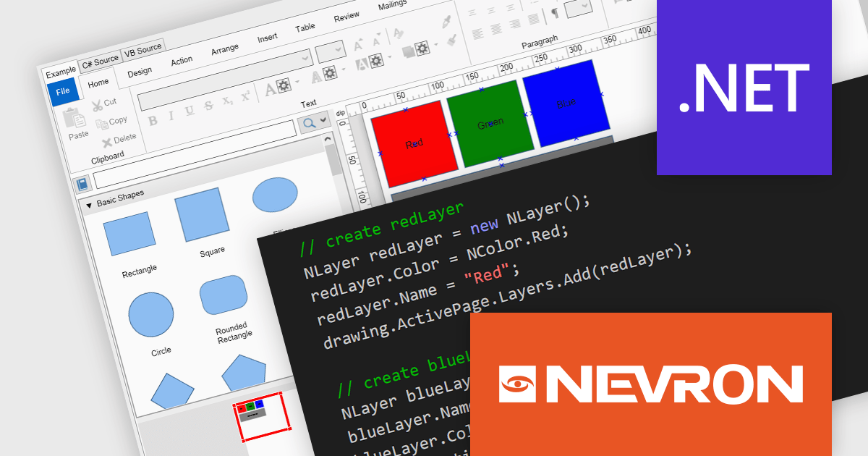Select the format painter brush icon

tap(451, 39)
